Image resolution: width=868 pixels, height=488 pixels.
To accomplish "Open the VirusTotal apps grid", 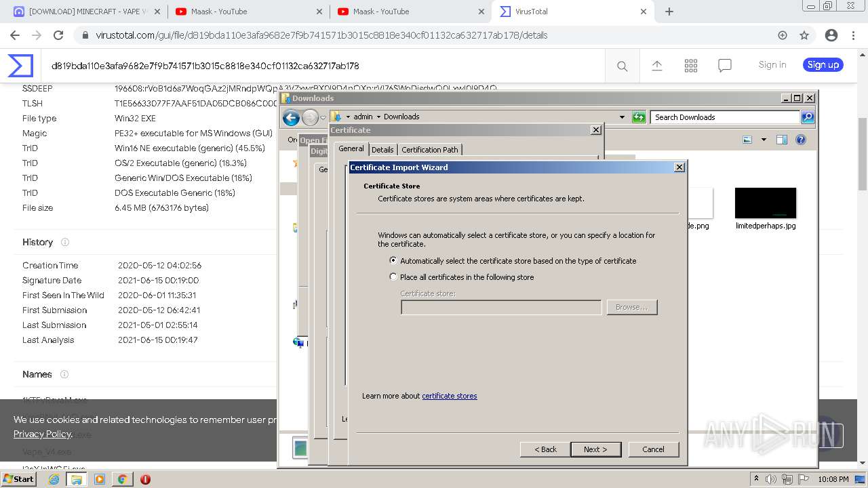I will click(691, 65).
